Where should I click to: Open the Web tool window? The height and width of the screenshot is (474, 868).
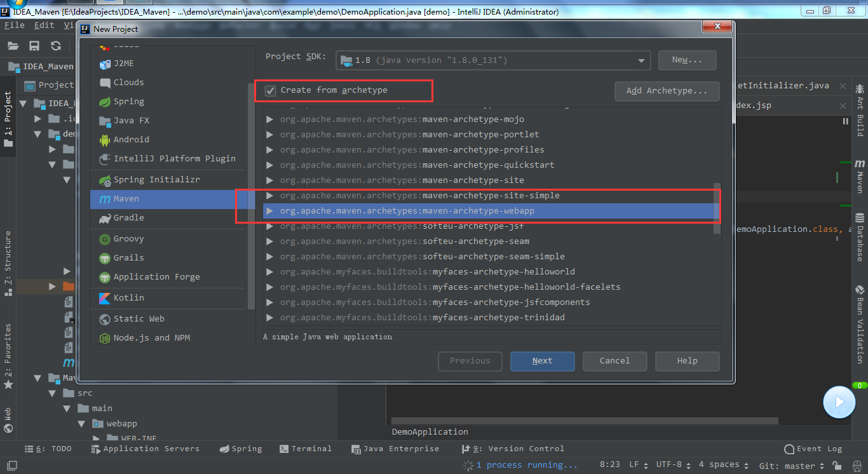coord(8,420)
